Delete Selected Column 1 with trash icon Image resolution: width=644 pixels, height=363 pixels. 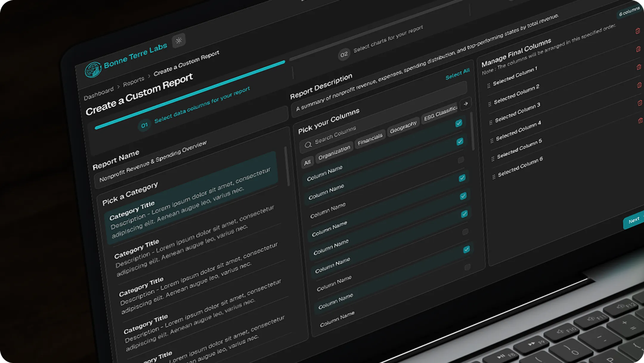click(638, 31)
